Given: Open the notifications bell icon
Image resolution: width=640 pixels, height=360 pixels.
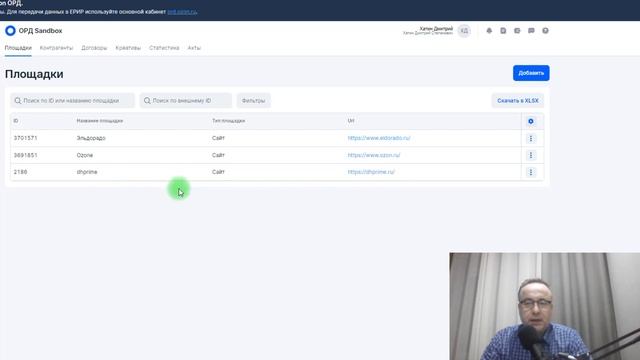Looking at the screenshot, I should [x=489, y=31].
